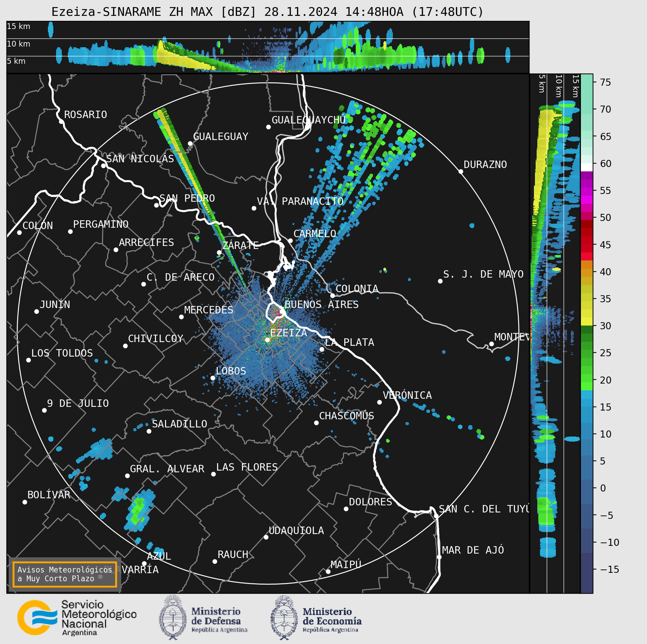Click the JUNÍN city label
Screen dimensions: 647x644
pyautogui.click(x=55, y=305)
